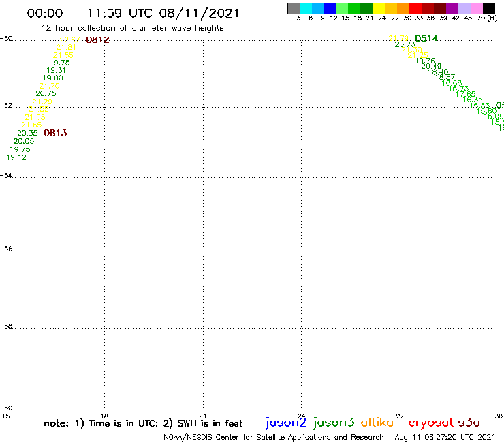
Task: Click the legend's '70 (ft)' label
Action: tap(487, 18)
